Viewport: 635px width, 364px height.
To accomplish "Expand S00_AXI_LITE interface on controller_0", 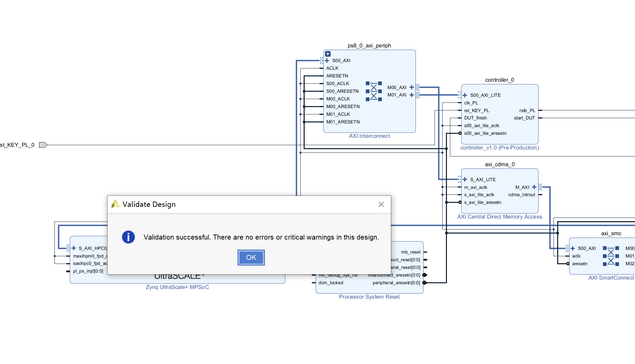I will 465,95.
